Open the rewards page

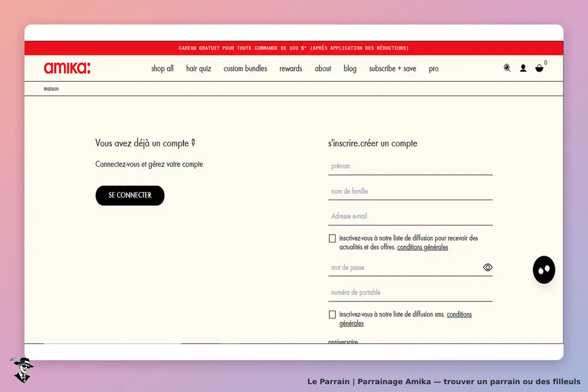291,69
